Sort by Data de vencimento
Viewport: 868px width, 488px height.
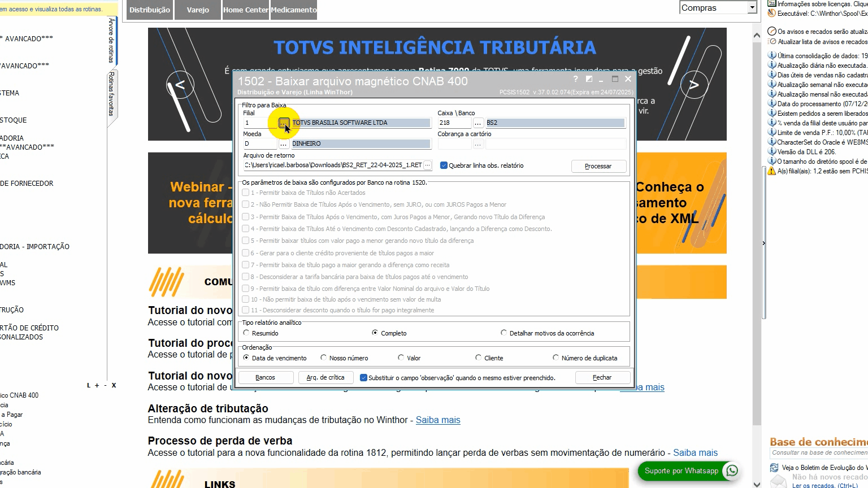pos(246,358)
